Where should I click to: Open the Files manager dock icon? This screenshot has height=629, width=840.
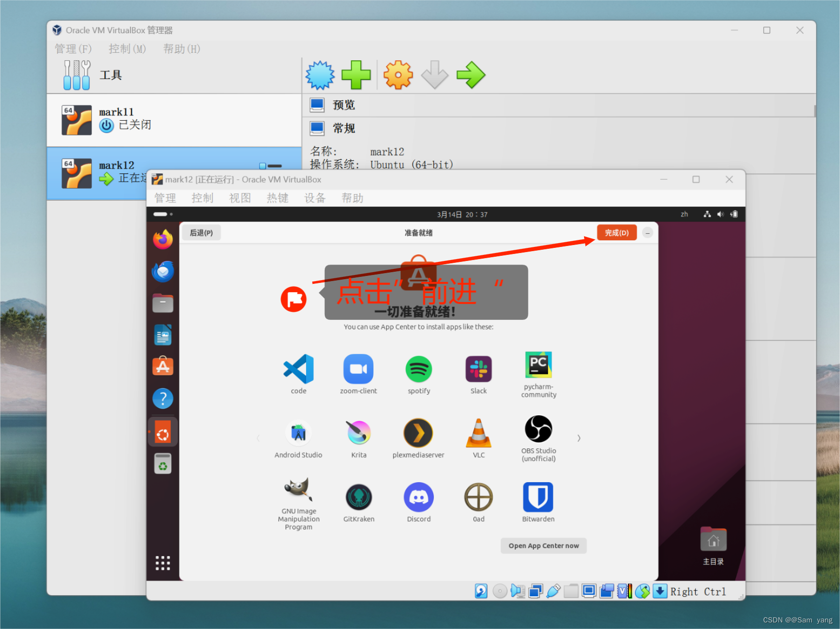pos(163,303)
